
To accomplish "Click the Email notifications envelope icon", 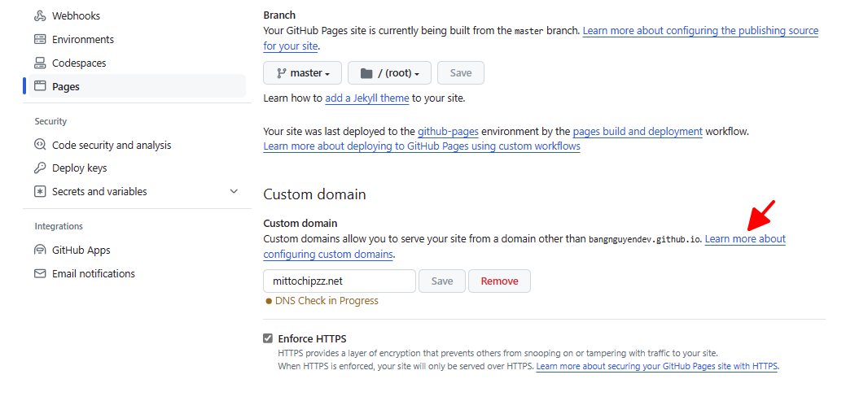I will pyautogui.click(x=39, y=273).
